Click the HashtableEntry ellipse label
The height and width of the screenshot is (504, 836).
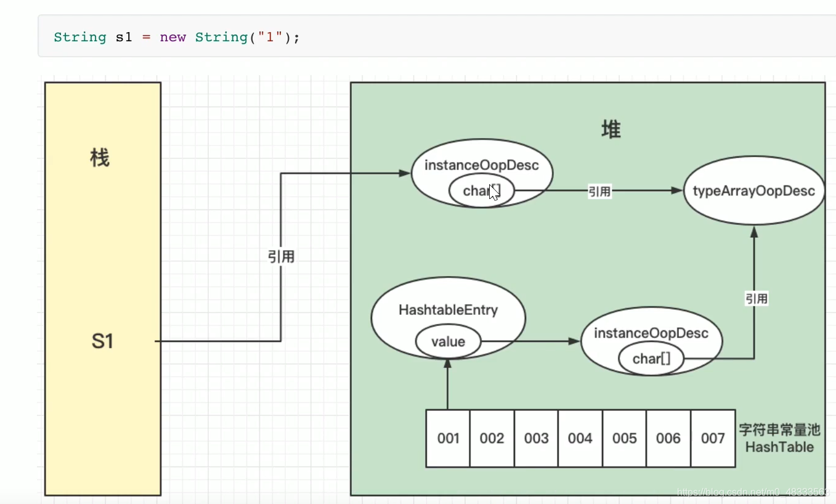(448, 310)
